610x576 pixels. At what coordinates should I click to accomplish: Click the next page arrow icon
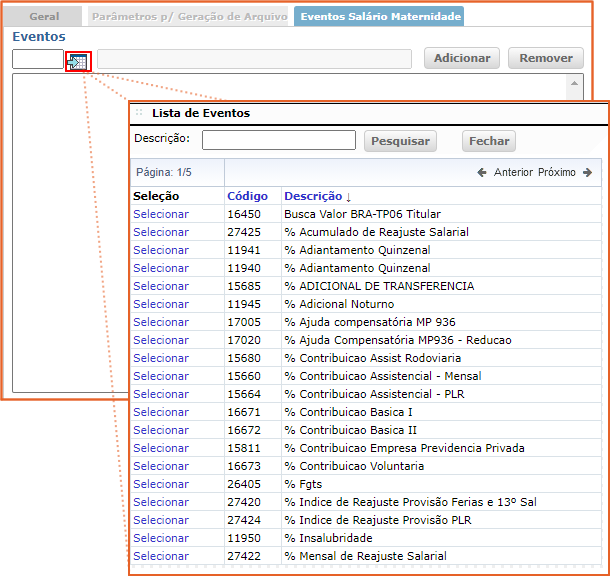coord(587,172)
